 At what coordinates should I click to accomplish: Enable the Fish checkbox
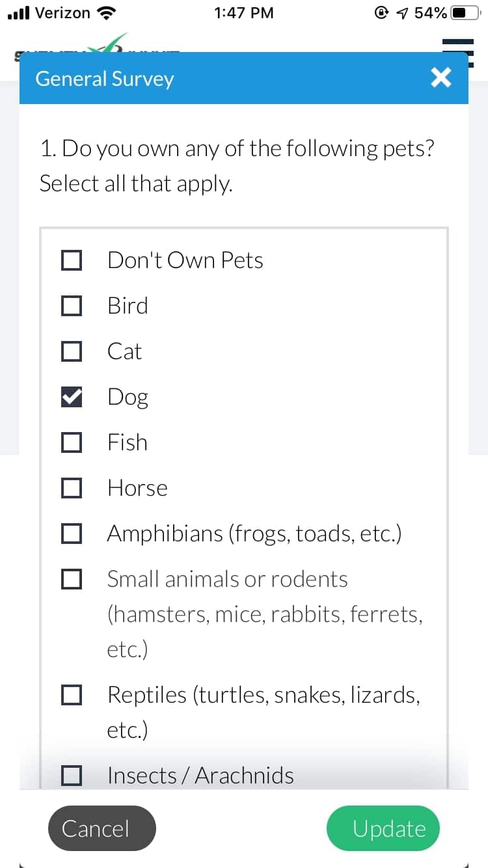click(72, 442)
